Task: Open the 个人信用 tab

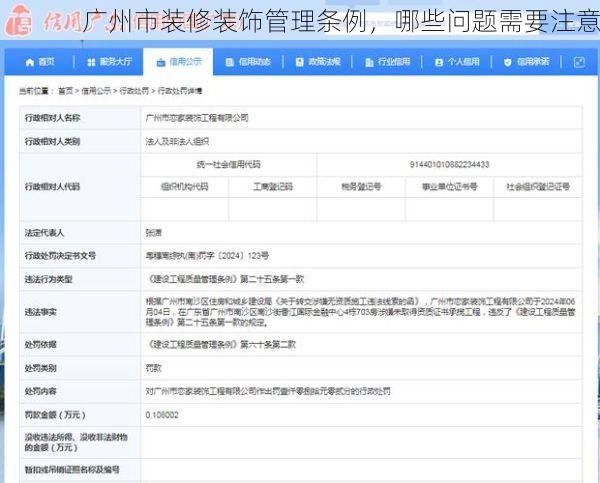Action: click(x=457, y=62)
